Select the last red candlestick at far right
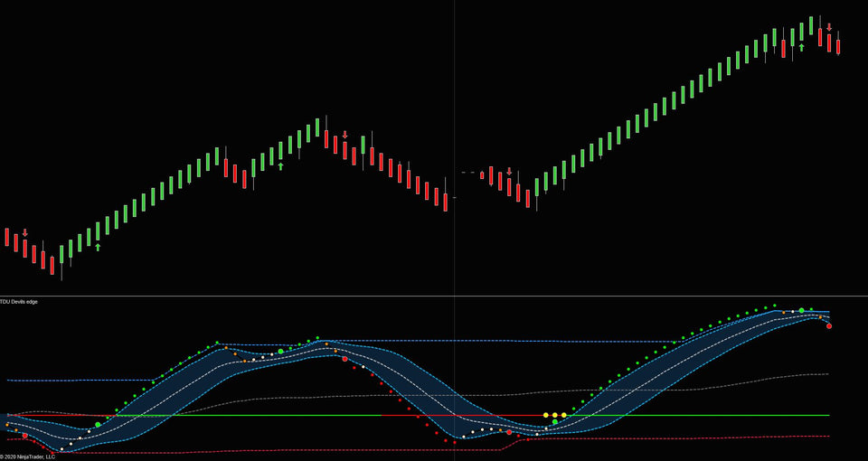Viewport: 868px width, 461px height. pos(838,45)
